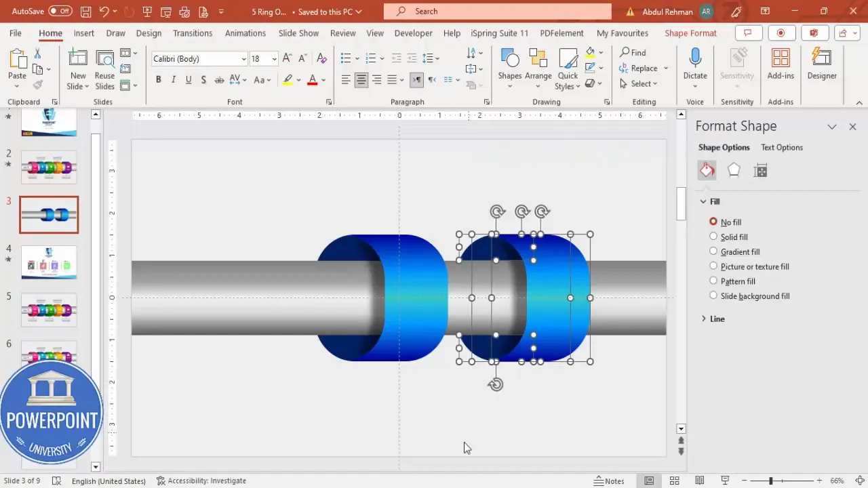Open the File menu
This screenshot has width=868, height=488.
pyautogui.click(x=15, y=33)
